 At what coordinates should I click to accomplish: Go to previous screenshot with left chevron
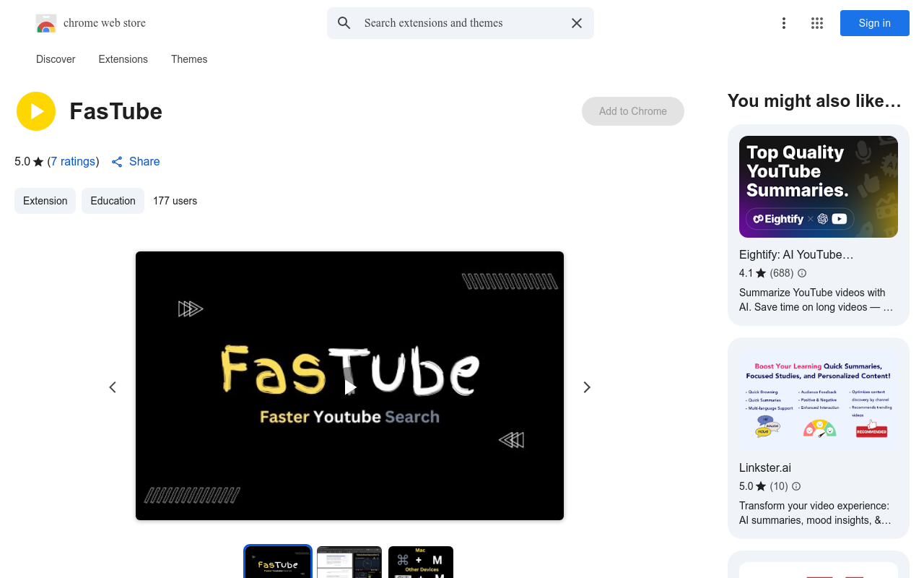point(113,387)
